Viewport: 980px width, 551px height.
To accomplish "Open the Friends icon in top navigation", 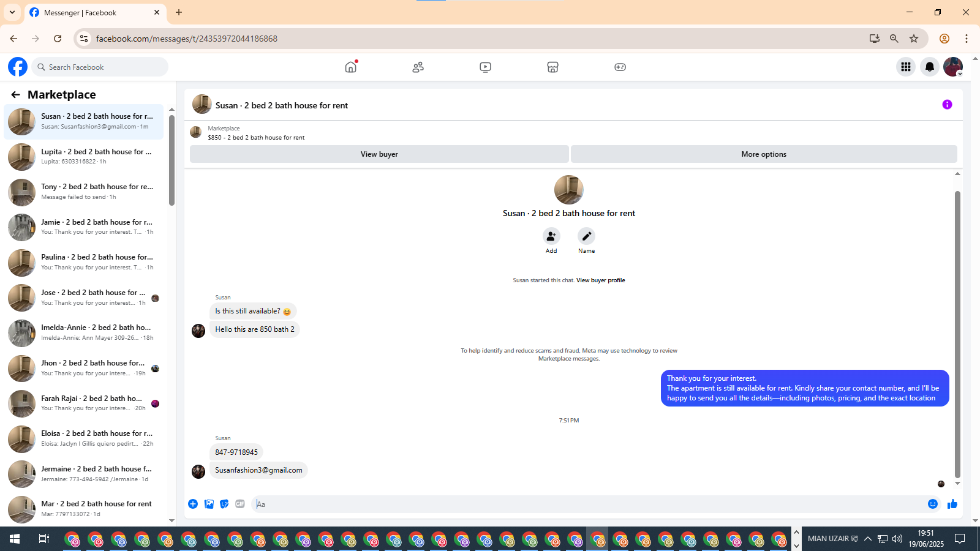I will [x=418, y=67].
